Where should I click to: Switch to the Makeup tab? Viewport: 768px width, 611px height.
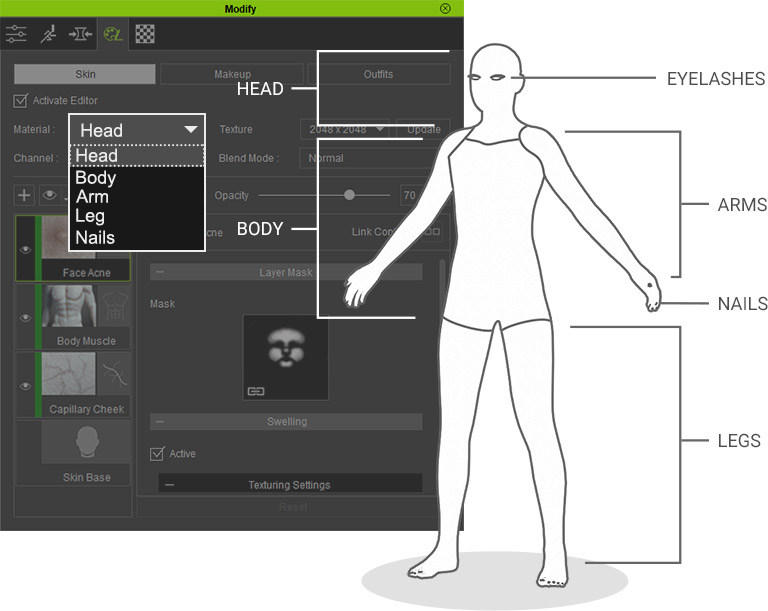pos(232,75)
